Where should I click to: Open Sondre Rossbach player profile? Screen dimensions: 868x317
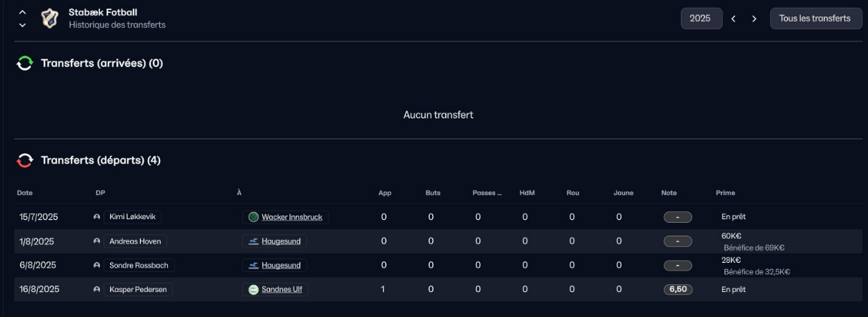point(139,266)
